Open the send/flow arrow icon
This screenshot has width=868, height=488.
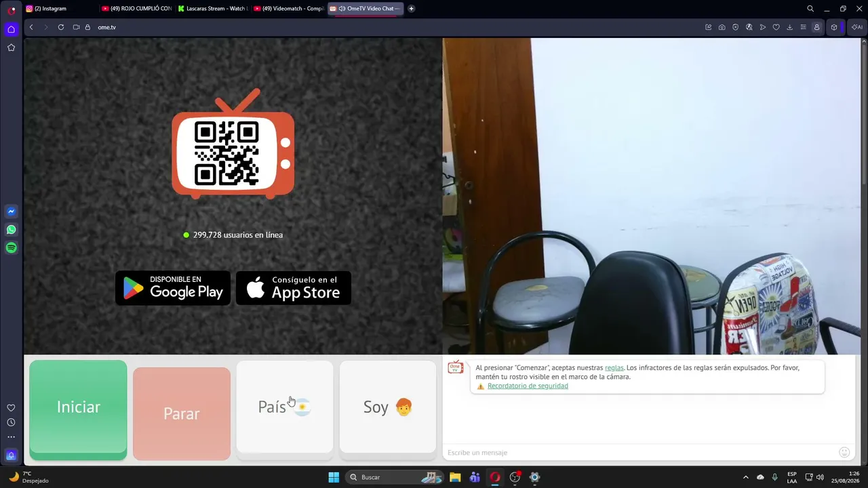pyautogui.click(x=763, y=27)
